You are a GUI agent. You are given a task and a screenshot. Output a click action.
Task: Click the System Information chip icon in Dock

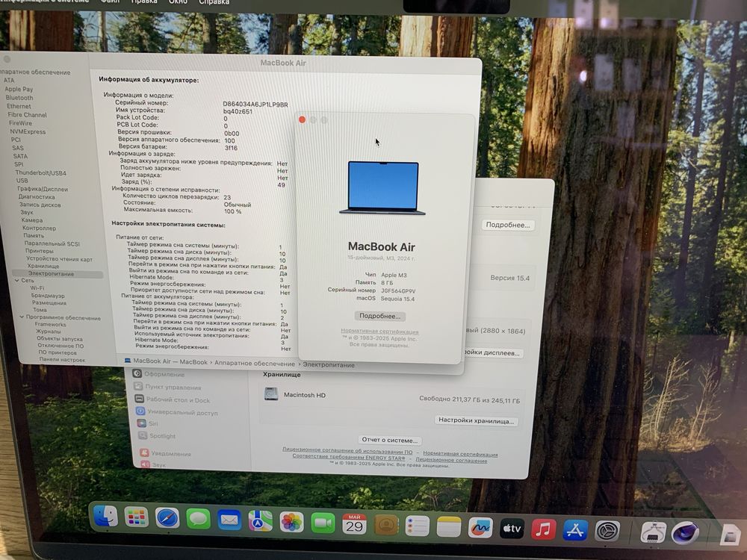point(654,532)
